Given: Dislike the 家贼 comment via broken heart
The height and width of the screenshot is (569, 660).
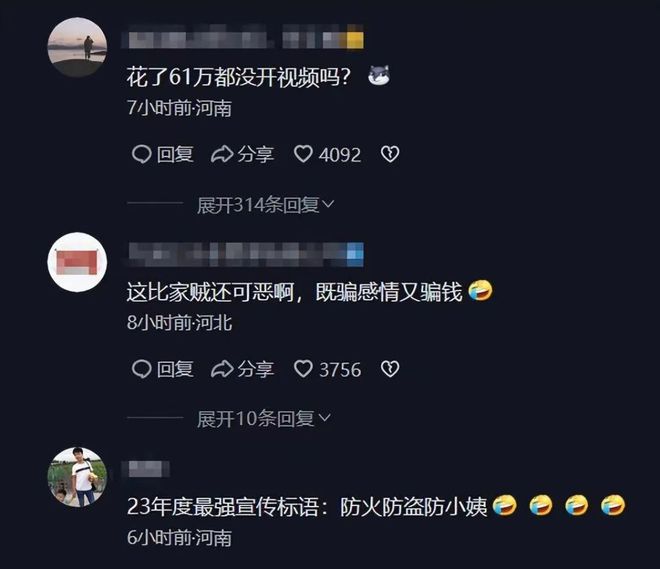Looking at the screenshot, I should 390,370.
